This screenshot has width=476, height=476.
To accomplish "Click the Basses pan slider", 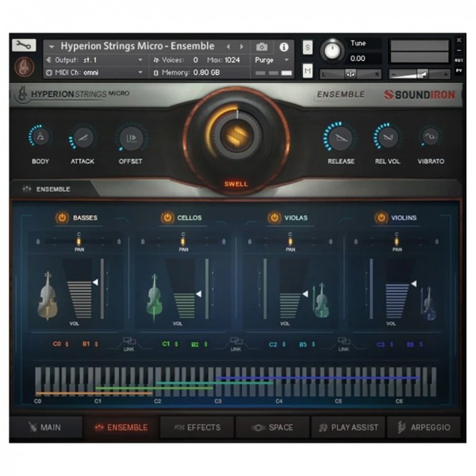I will coord(79,242).
